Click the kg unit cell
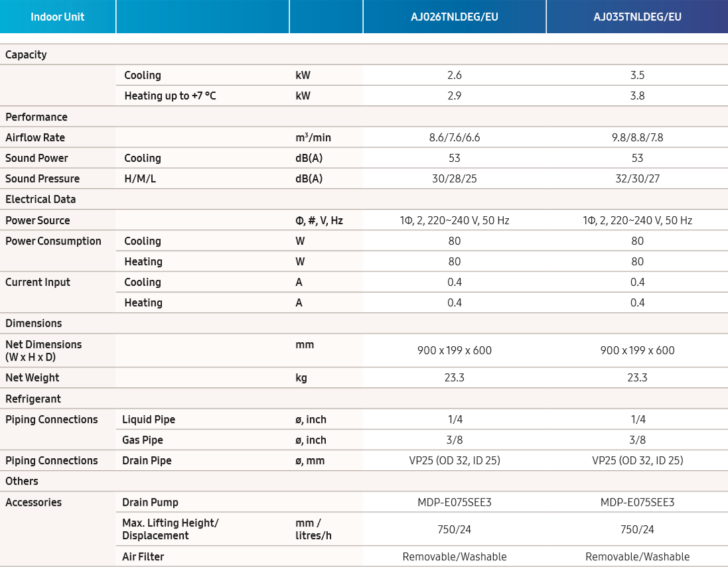The image size is (728, 567). (x=301, y=378)
